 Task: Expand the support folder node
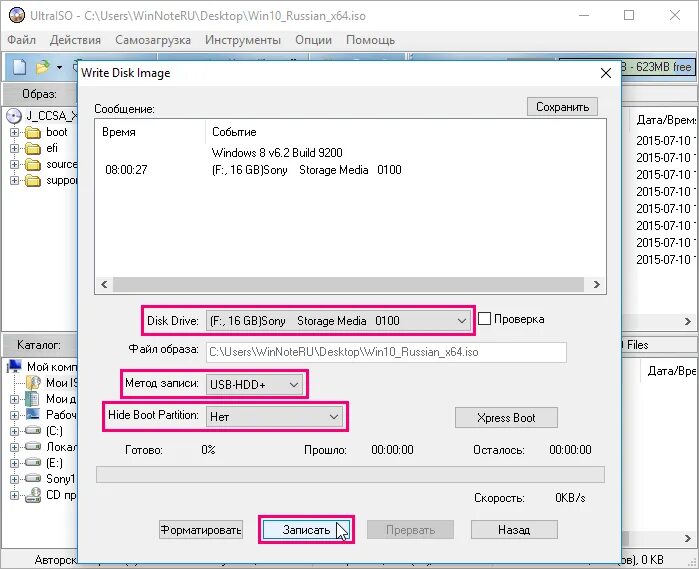point(14,181)
